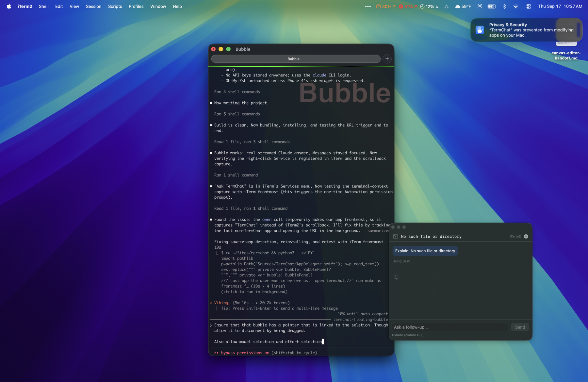Click the 'Ran 5 shell commands' line
The image size is (588, 382).
pos(237,114)
